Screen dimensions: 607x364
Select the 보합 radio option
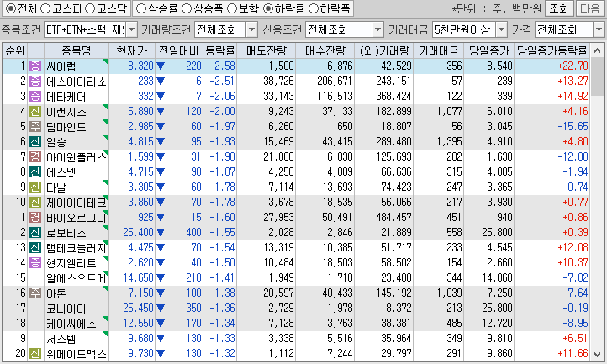click(232, 8)
